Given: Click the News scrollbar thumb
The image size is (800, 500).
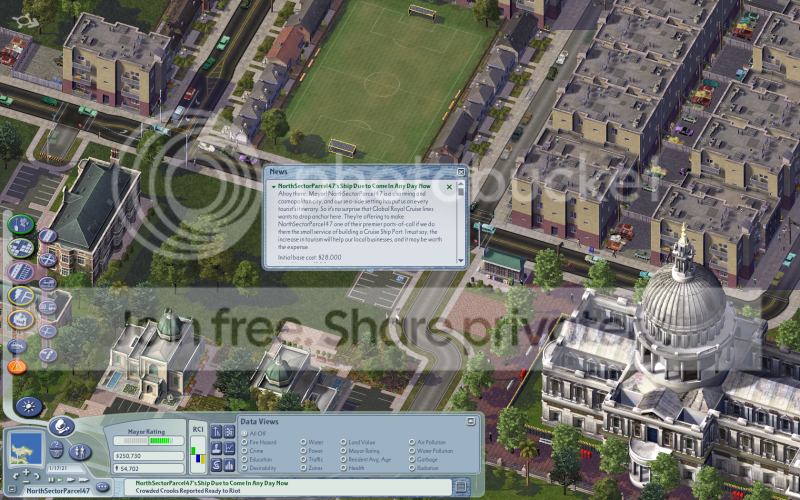Looking at the screenshot, I should coord(461,191).
